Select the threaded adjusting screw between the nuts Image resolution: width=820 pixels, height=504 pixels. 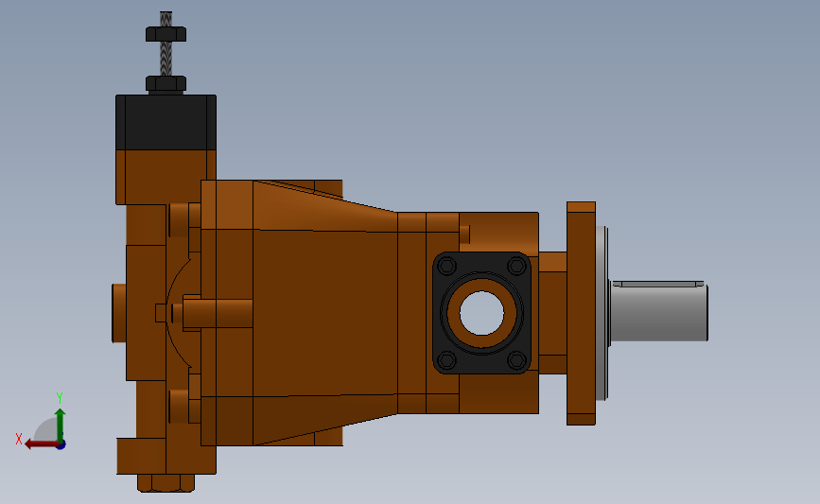click(x=166, y=59)
